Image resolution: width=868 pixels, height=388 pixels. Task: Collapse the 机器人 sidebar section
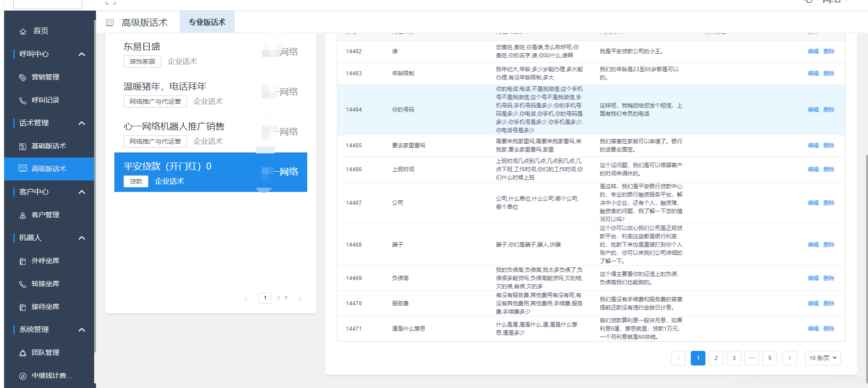82,238
